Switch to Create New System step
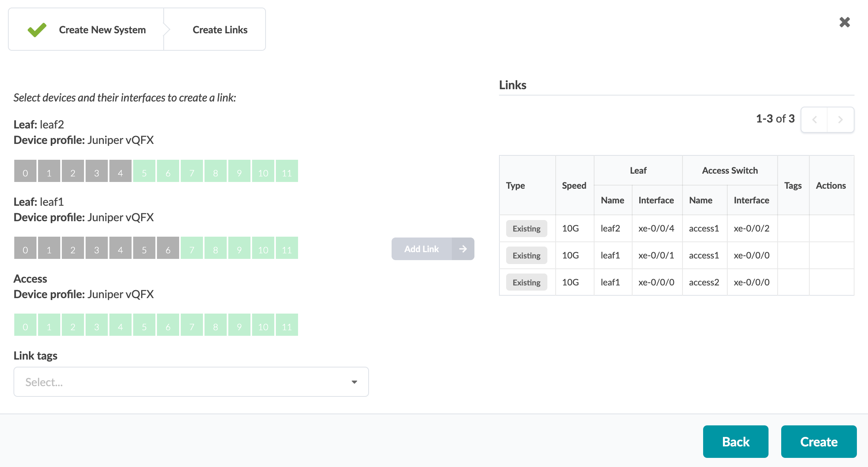This screenshot has width=868, height=467. point(102,30)
